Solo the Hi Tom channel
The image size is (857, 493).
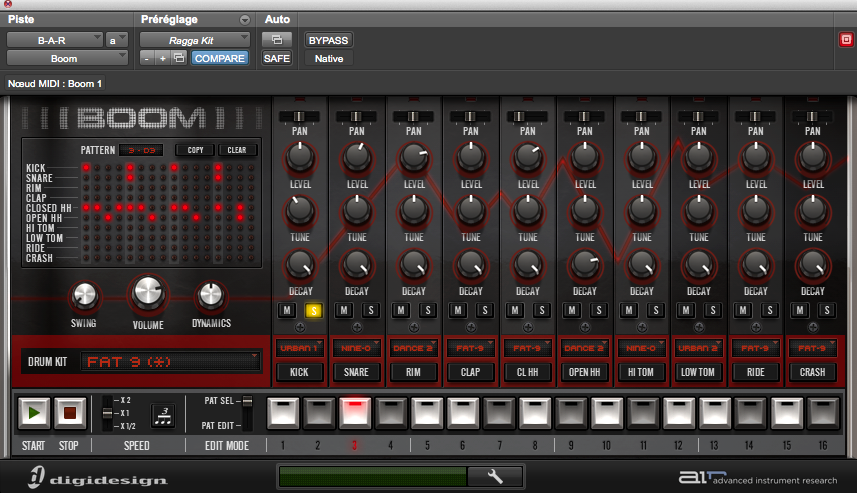(x=656, y=310)
